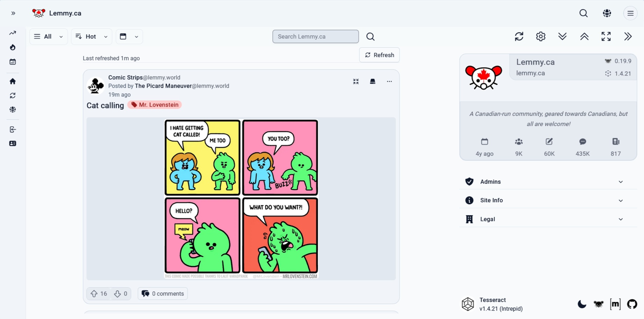Click the login arrow icon in sidebar
Image resolution: width=644 pixels, height=319 pixels.
point(13,129)
